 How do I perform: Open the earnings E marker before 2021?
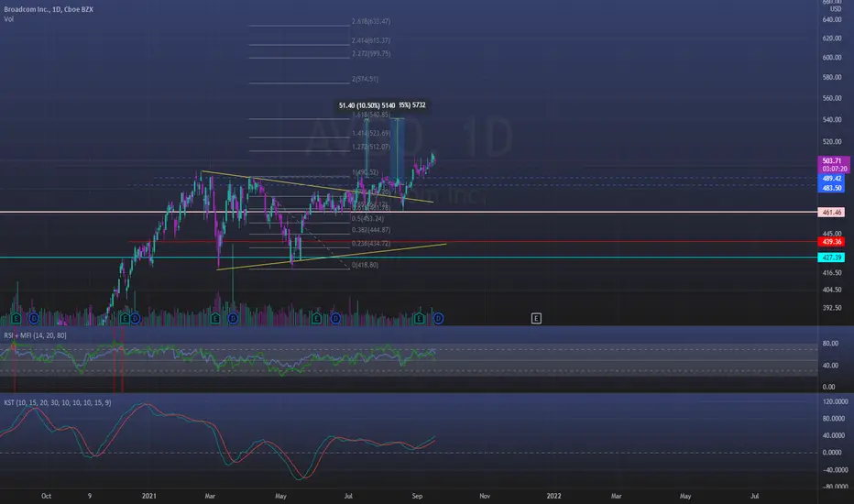[125, 318]
